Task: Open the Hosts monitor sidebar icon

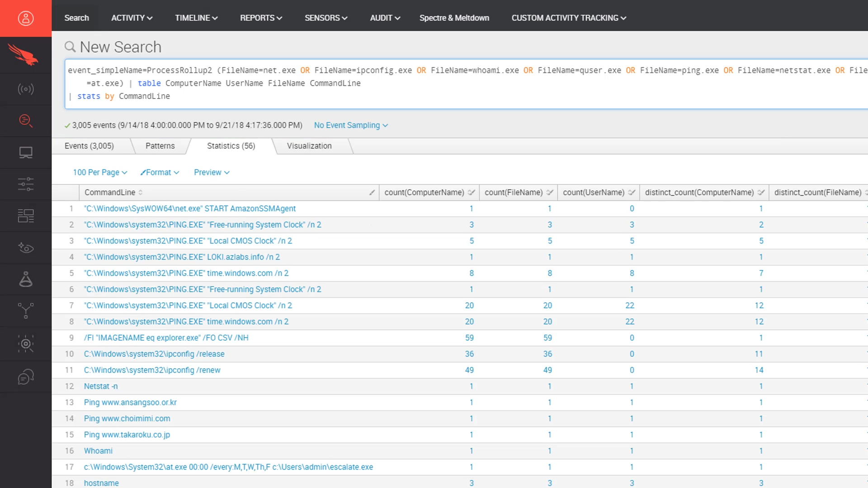Action: (x=26, y=153)
